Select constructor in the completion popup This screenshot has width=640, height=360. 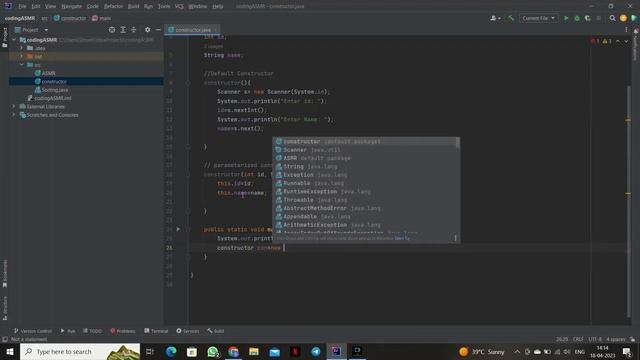coord(365,142)
